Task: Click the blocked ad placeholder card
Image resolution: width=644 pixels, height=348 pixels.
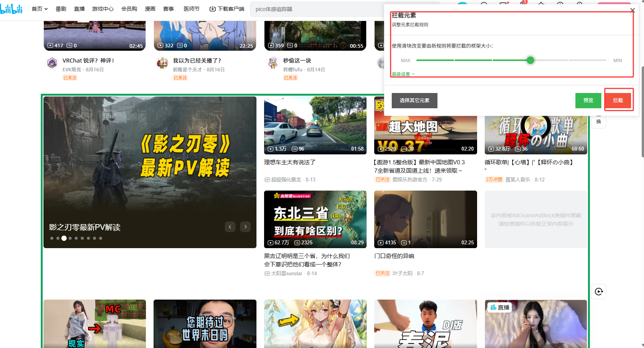Action: tap(536, 219)
